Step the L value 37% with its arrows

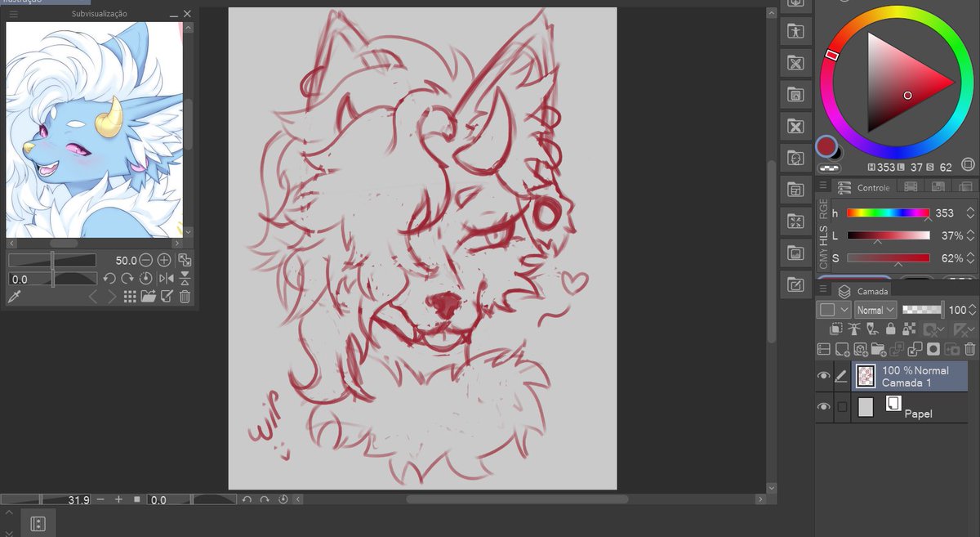pyautogui.click(x=970, y=235)
